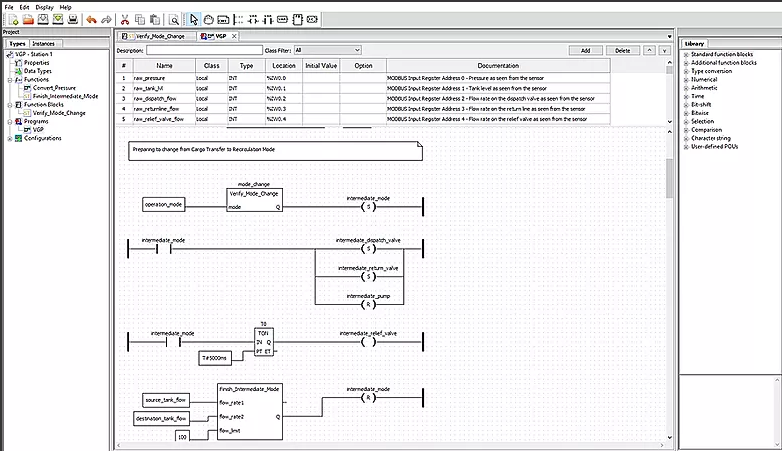Click the Undo arrow icon
This screenshot has width=782, height=451.
coord(92,19)
